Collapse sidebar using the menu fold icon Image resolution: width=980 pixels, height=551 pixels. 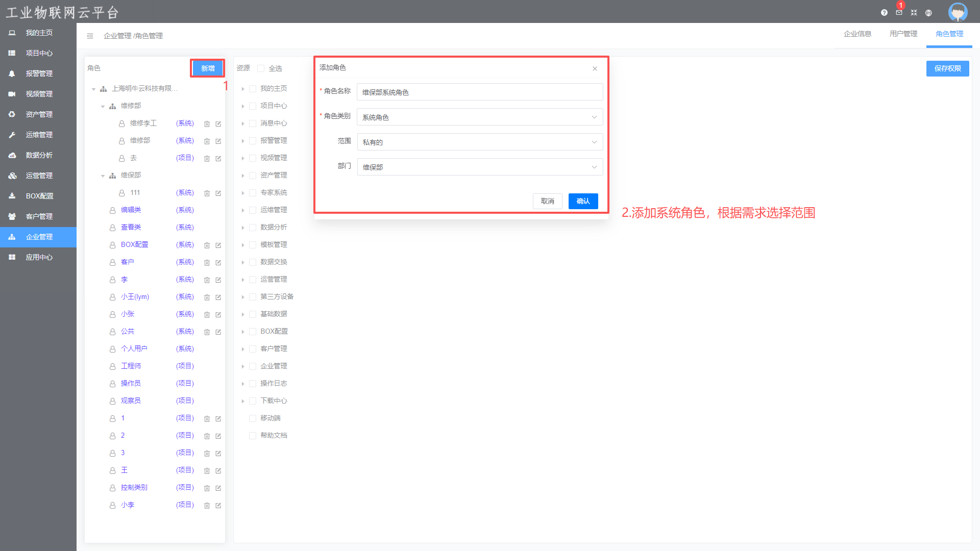pos(90,36)
